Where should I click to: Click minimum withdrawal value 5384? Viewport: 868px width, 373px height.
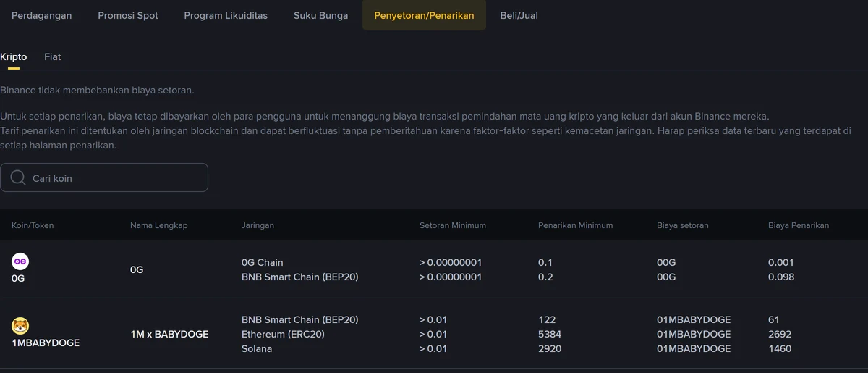550,334
